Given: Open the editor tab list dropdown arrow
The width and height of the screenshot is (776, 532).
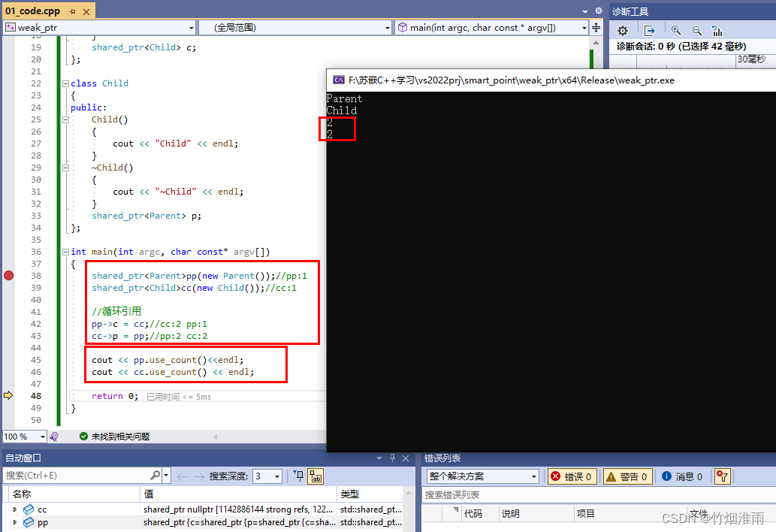Looking at the screenshot, I should (585, 11).
